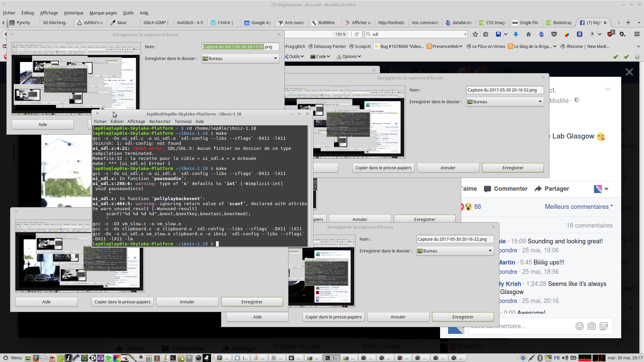Click the filename field containing Capture du 2017-05-30 20-17-01
The height and width of the screenshot is (362, 644).
coord(240,47)
